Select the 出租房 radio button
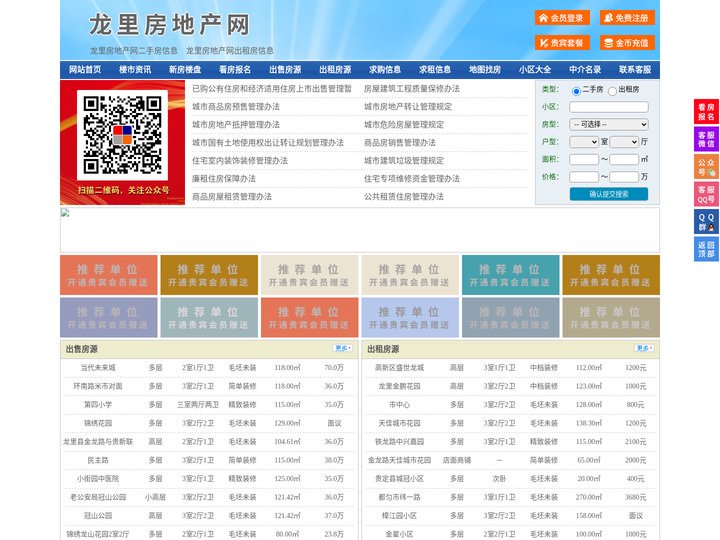 coord(612,91)
